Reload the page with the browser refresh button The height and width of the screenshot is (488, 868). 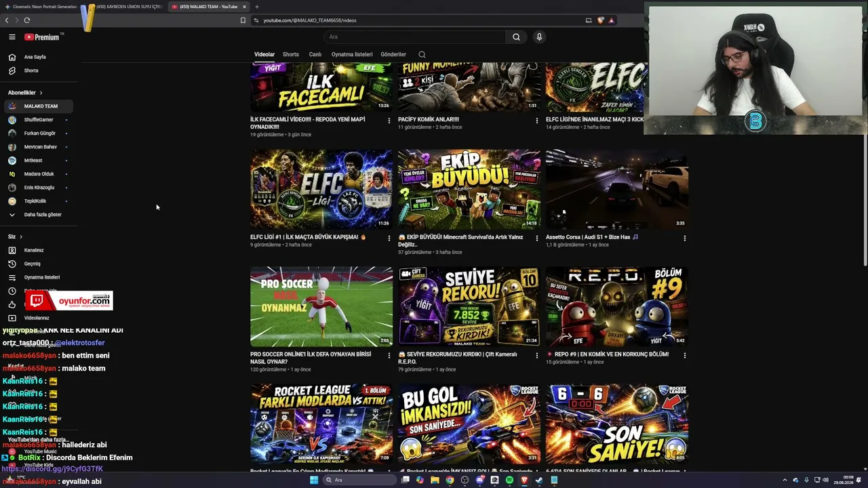point(27,20)
